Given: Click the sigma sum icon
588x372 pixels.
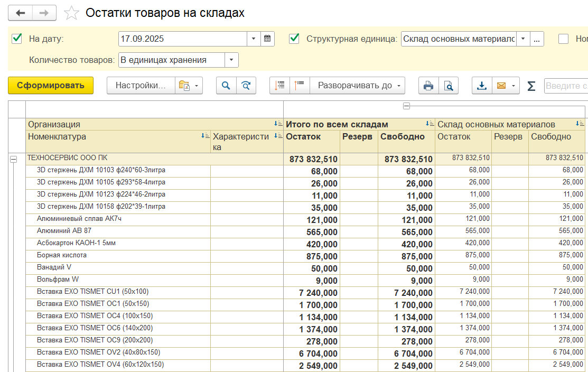Looking at the screenshot, I should tap(531, 86).
